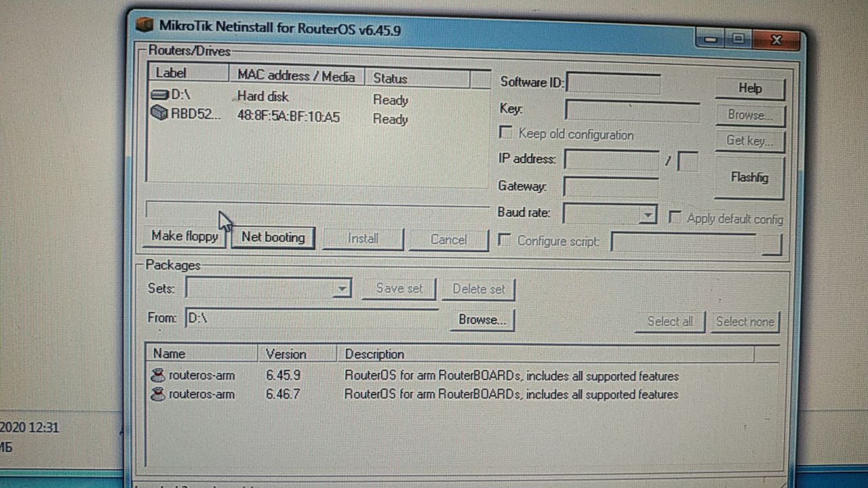Click the routeros-arm 6.46.7 package icon

pyautogui.click(x=158, y=394)
